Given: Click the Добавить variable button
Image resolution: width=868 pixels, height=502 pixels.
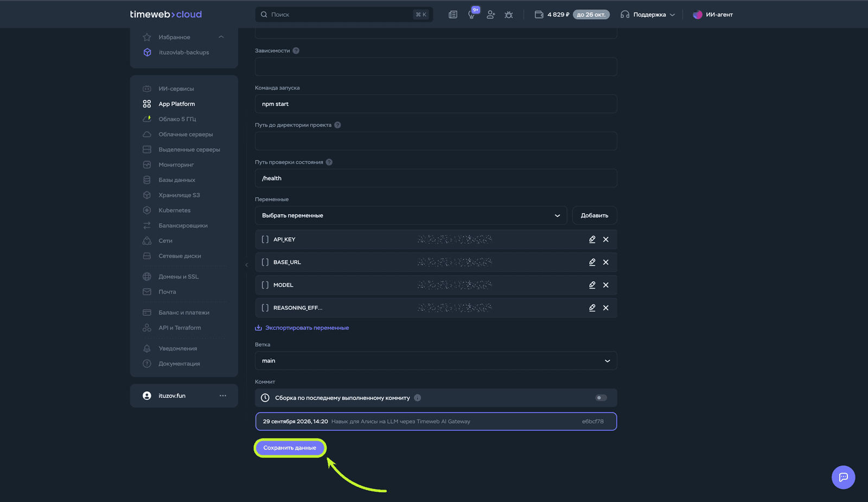Looking at the screenshot, I should click(x=595, y=215).
